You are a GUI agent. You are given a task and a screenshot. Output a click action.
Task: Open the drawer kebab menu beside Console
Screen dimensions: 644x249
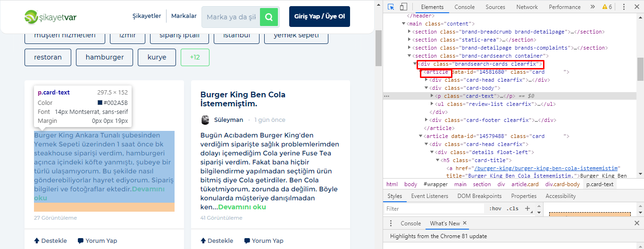point(391,223)
